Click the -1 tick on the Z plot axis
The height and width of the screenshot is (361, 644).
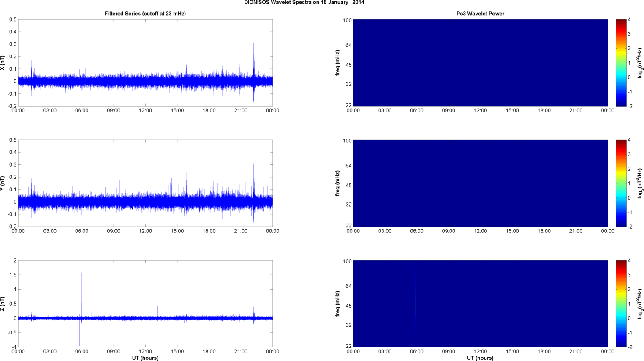[14, 347]
